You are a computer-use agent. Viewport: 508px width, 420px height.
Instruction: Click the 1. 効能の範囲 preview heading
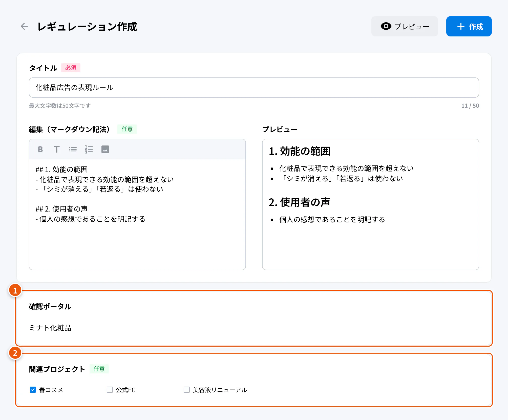tap(300, 151)
